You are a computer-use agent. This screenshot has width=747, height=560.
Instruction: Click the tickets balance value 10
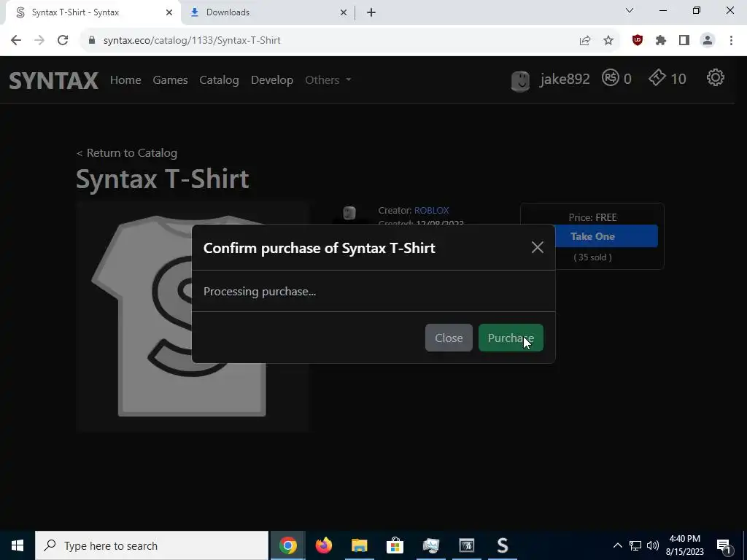[x=678, y=79]
